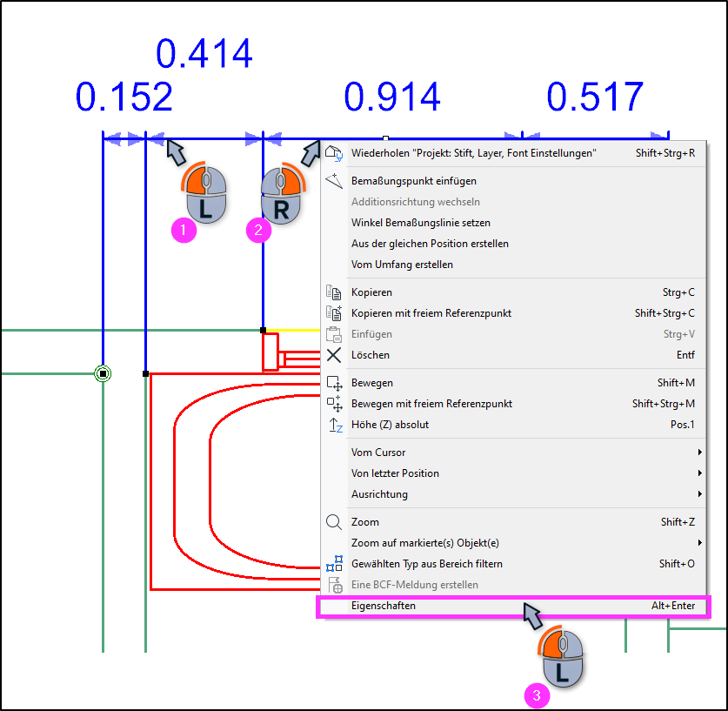728x711 pixels.
Task: Expand Ausrichtung submenu arrow
Action: pos(699,494)
